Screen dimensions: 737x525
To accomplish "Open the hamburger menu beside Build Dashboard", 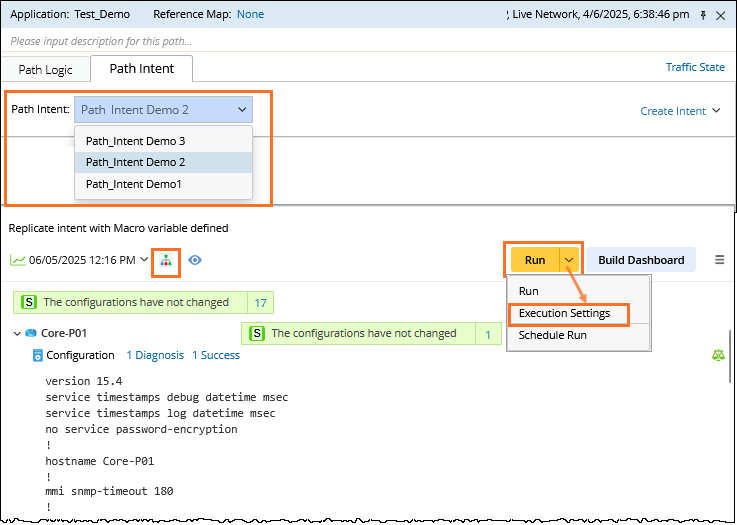I will pos(719,260).
